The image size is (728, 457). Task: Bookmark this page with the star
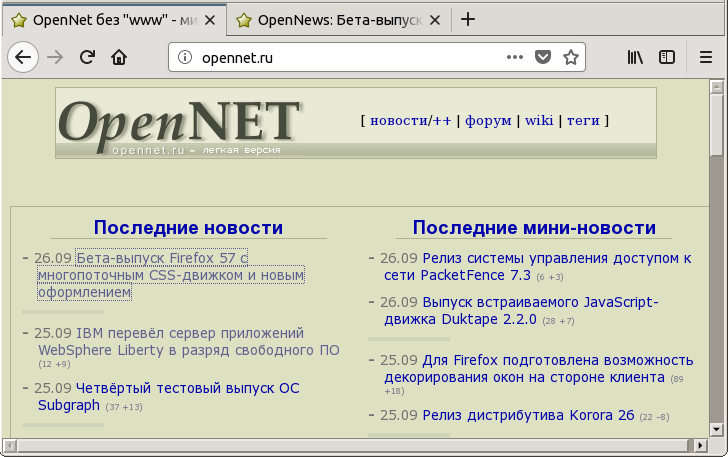[571, 57]
